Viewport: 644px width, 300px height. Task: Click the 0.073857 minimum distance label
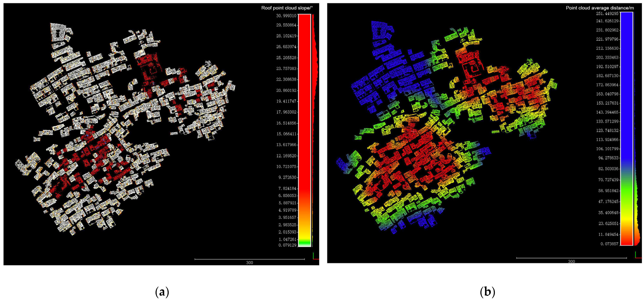(609, 244)
